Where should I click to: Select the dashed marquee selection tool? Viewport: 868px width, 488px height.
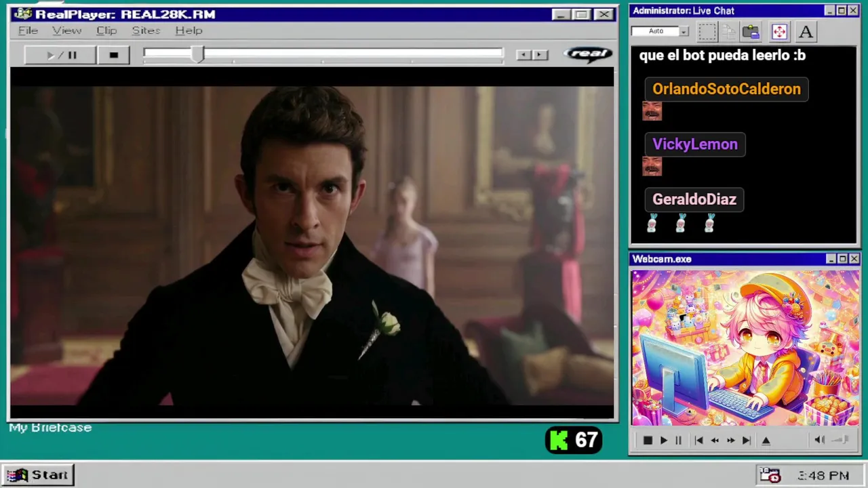[x=707, y=31]
